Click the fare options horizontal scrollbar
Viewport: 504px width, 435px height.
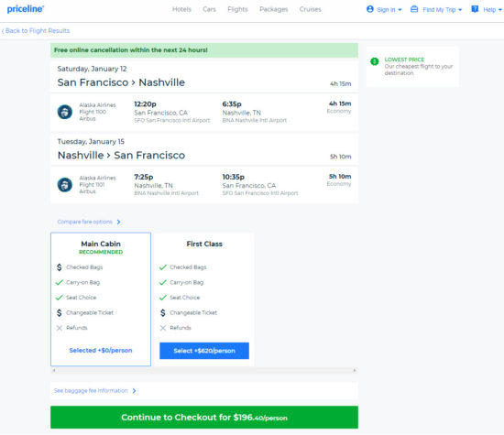pos(204,370)
